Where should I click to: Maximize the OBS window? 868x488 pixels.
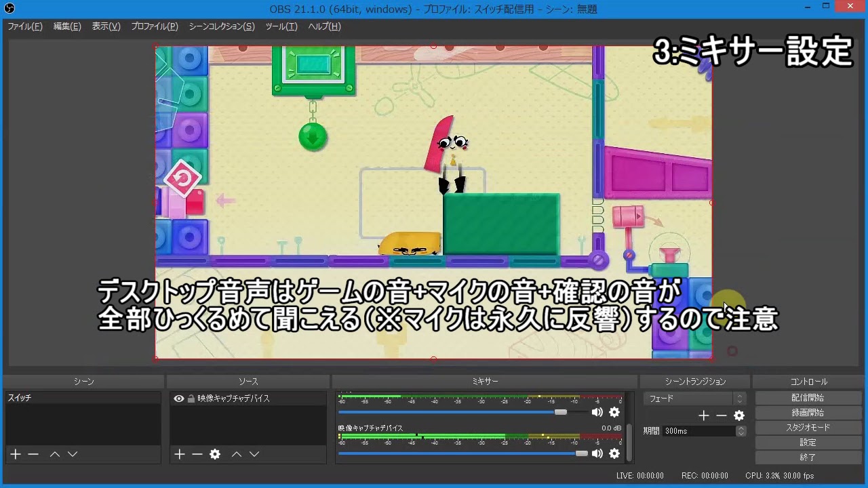pyautogui.click(x=825, y=6)
